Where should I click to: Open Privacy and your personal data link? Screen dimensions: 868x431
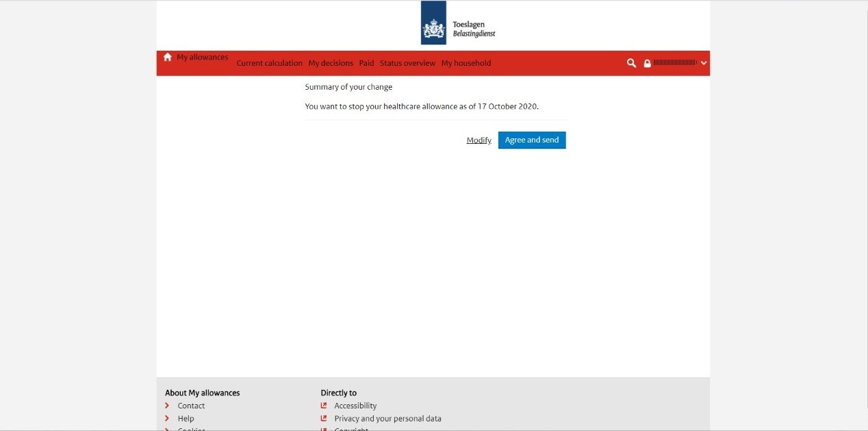tap(387, 419)
